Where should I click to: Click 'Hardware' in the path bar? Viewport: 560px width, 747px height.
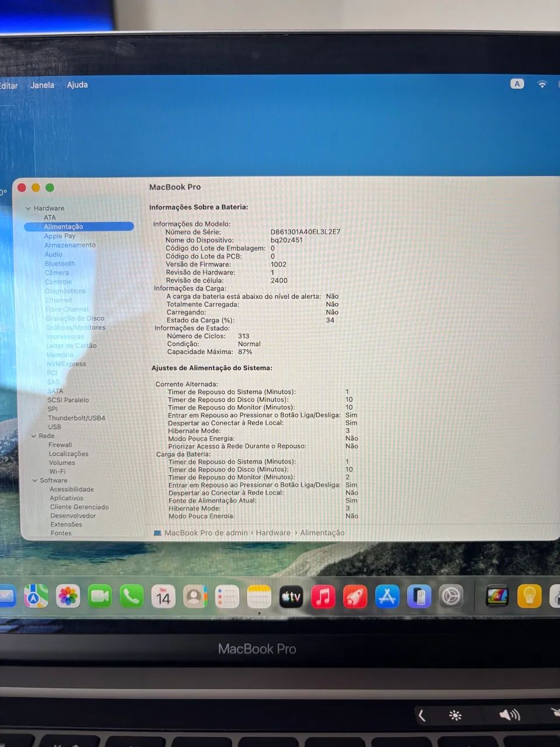pos(273,533)
